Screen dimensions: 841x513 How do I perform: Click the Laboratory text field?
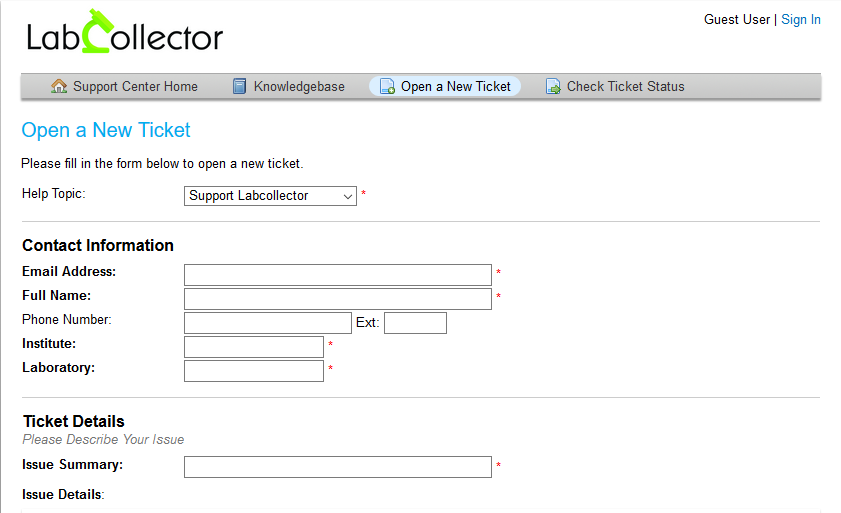[x=254, y=371]
